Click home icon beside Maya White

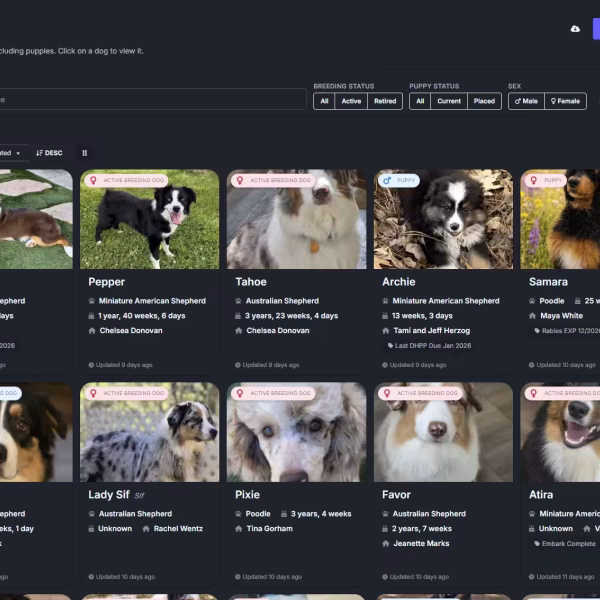click(x=532, y=316)
